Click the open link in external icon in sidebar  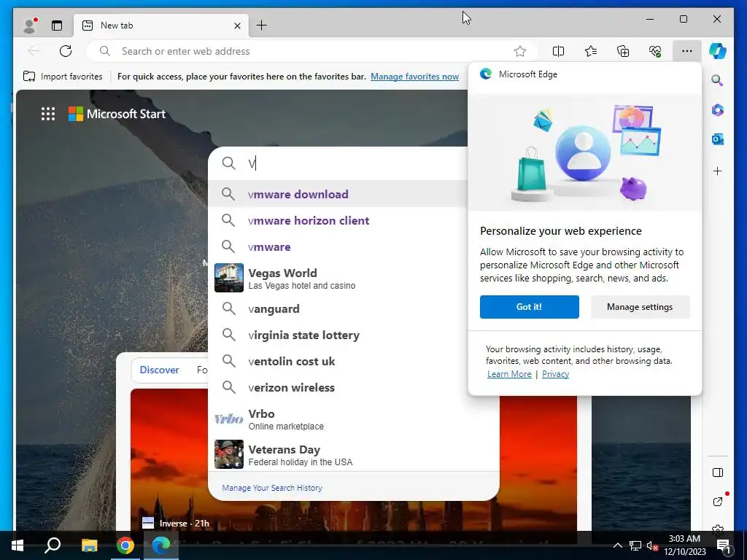click(718, 501)
